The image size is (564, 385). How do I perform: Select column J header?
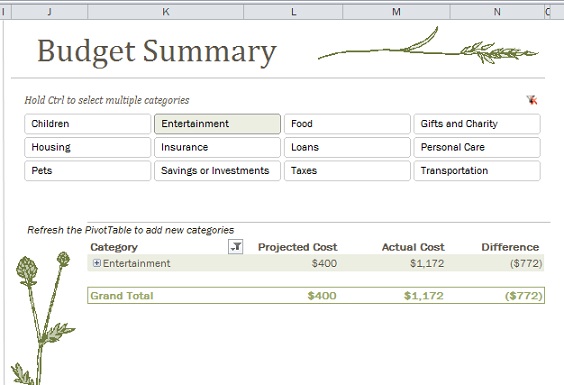pos(50,12)
